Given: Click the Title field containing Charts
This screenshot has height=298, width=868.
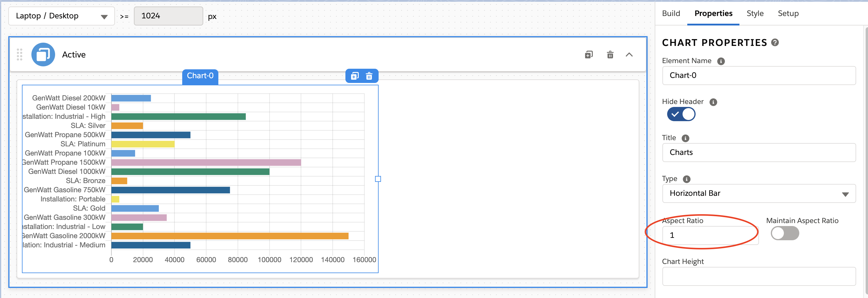Looking at the screenshot, I should point(759,153).
